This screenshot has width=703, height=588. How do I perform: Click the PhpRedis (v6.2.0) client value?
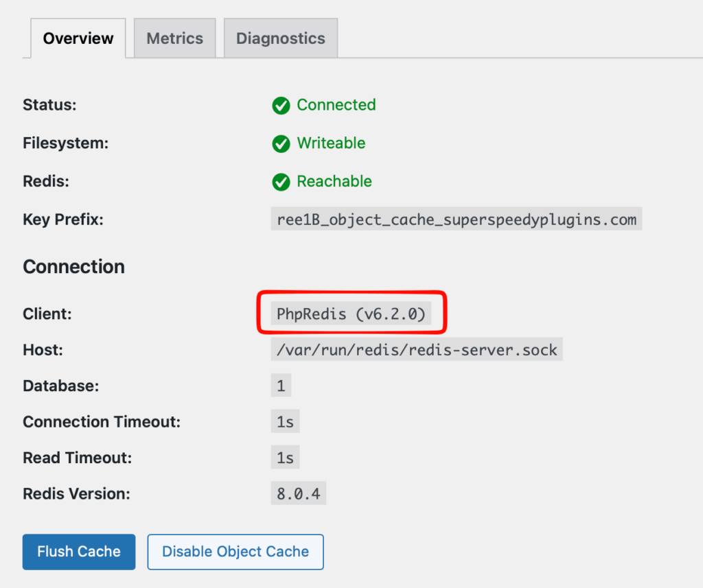tap(351, 314)
